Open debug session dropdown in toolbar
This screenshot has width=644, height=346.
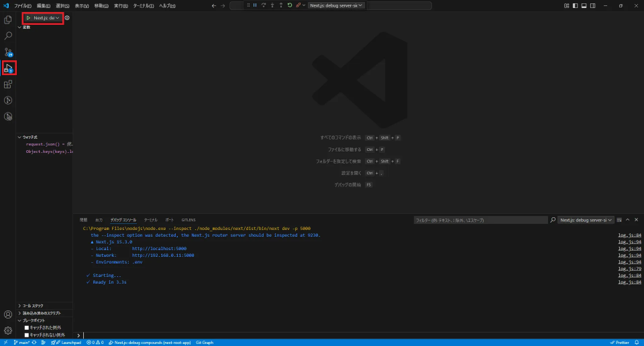pyautogui.click(x=336, y=5)
